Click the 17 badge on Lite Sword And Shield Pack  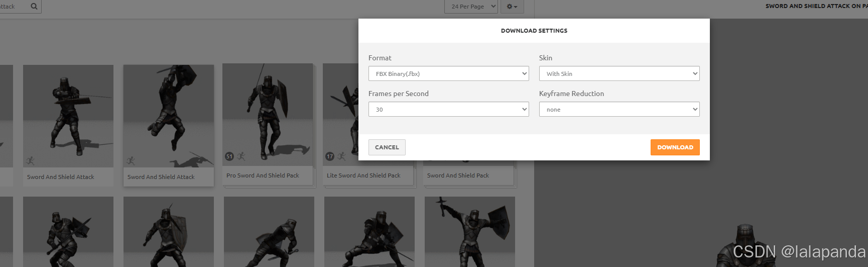click(330, 156)
